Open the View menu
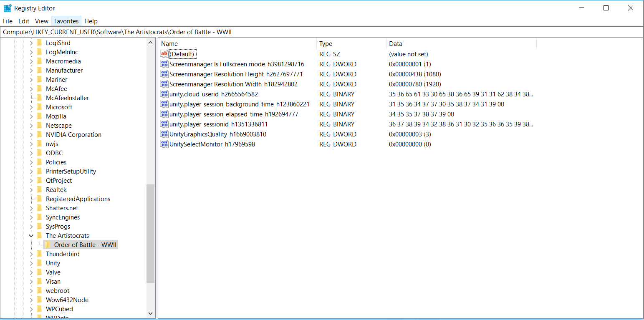This screenshot has height=320, width=644. point(42,21)
